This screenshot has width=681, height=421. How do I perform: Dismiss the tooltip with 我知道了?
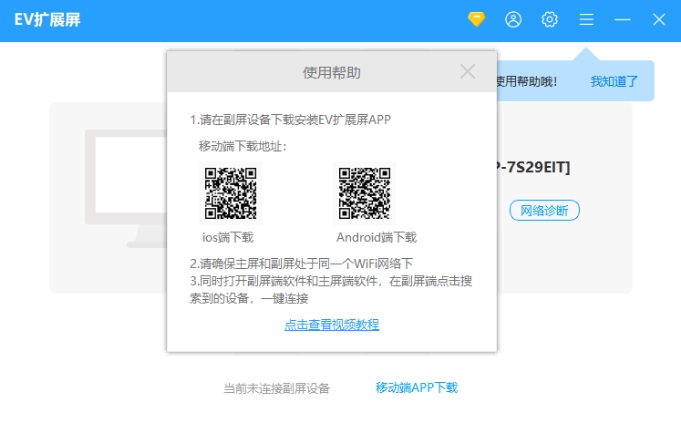(x=614, y=81)
